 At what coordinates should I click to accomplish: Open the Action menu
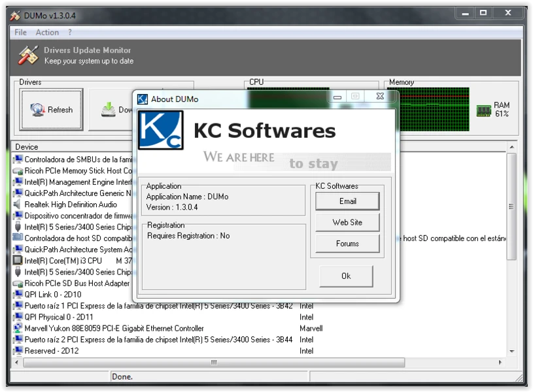click(x=47, y=32)
